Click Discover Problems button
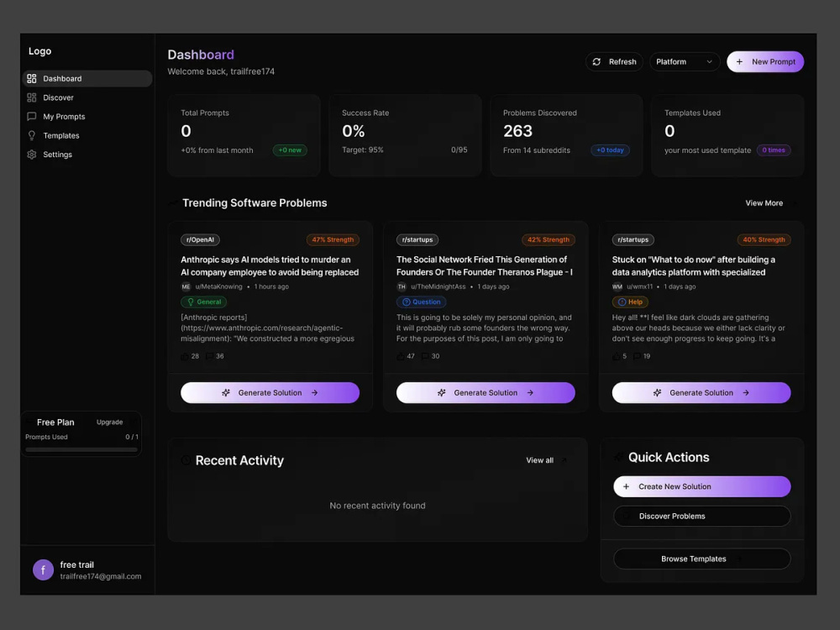The height and width of the screenshot is (630, 840). point(701,516)
